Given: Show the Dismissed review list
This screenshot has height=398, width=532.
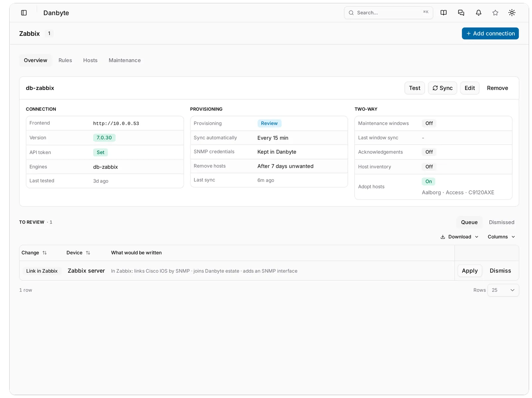Looking at the screenshot, I should 501,222.
